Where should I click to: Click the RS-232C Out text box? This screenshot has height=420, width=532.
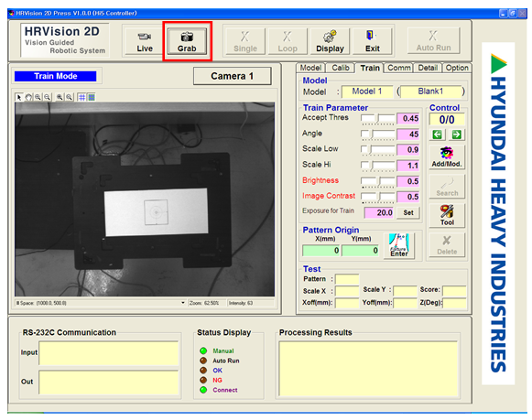[109, 382]
